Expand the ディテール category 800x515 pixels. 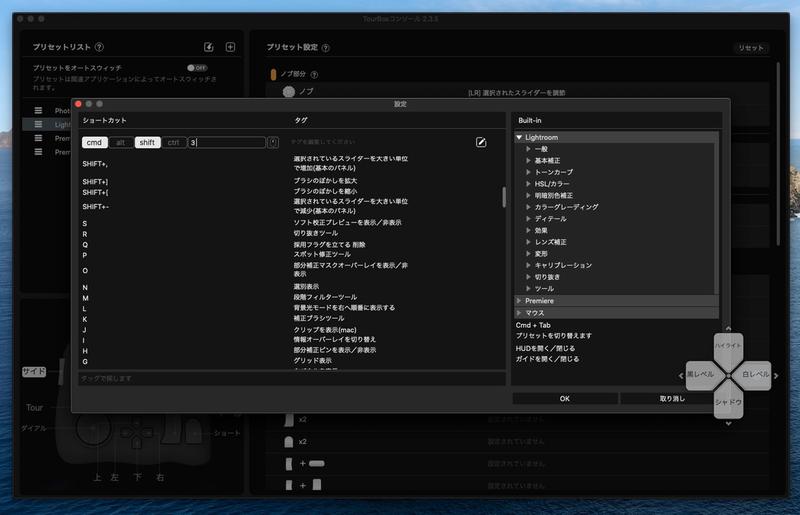click(529, 218)
